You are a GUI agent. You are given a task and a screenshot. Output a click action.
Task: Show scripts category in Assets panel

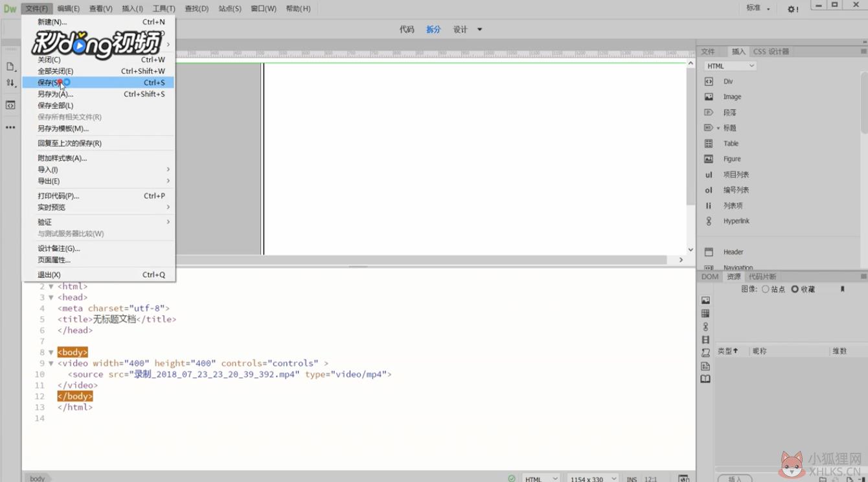705,353
